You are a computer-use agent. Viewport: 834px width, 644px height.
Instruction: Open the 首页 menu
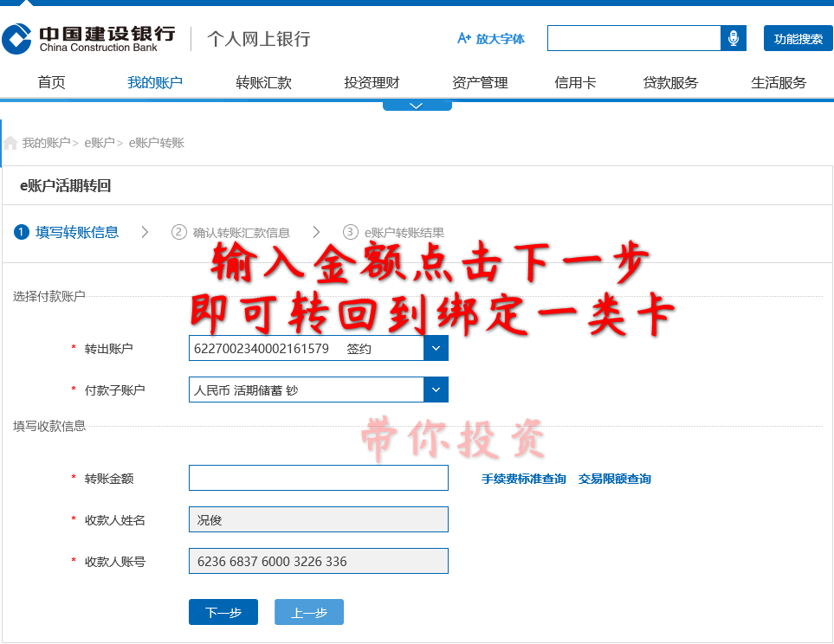[x=52, y=82]
